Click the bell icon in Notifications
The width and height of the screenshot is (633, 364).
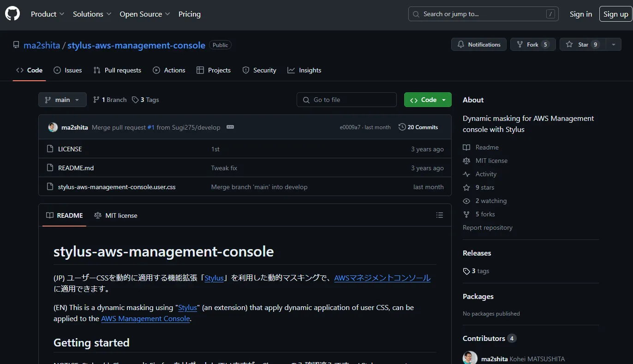point(460,45)
